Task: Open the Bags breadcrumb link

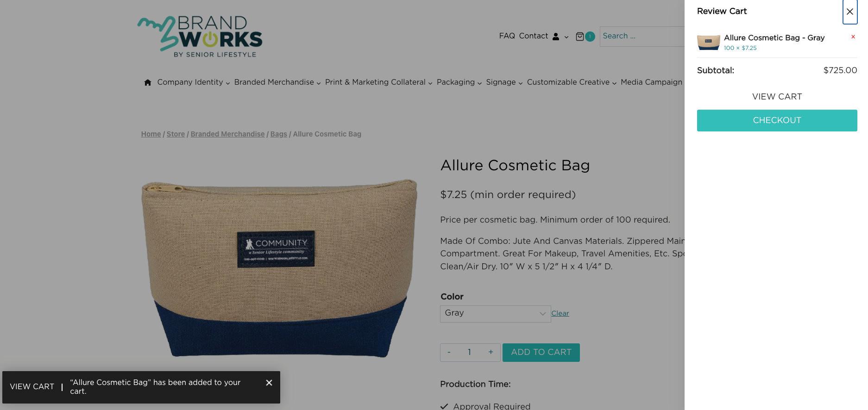Action: click(x=278, y=134)
